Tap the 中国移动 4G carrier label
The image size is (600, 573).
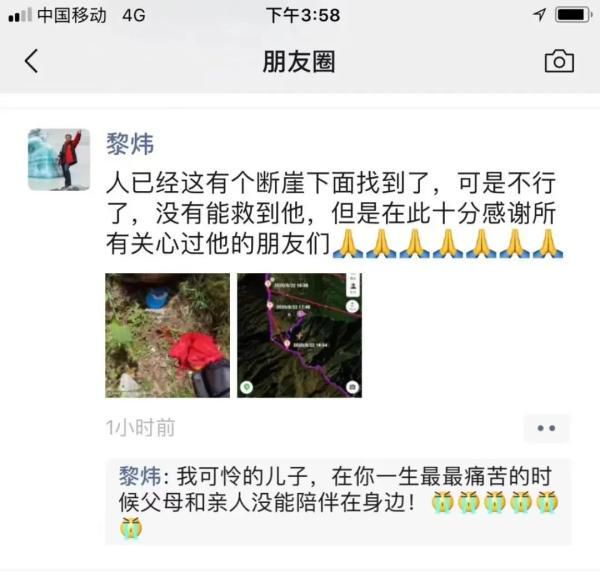91,15
